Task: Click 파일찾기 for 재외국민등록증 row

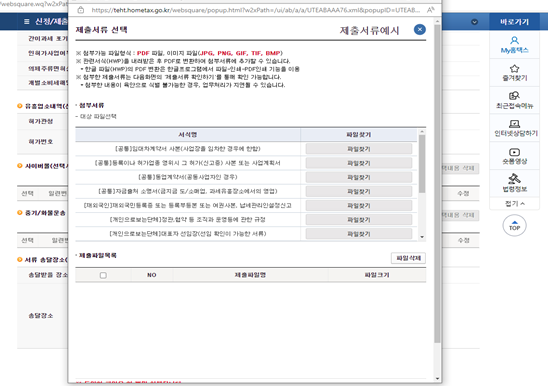Action: (x=358, y=206)
